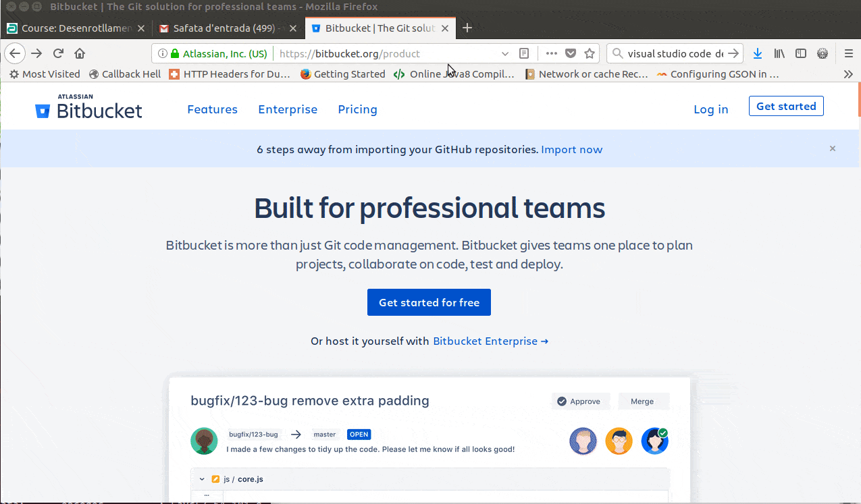861x504 pixels.
Task: Open the Firefox hamburger menu
Action: (x=848, y=53)
